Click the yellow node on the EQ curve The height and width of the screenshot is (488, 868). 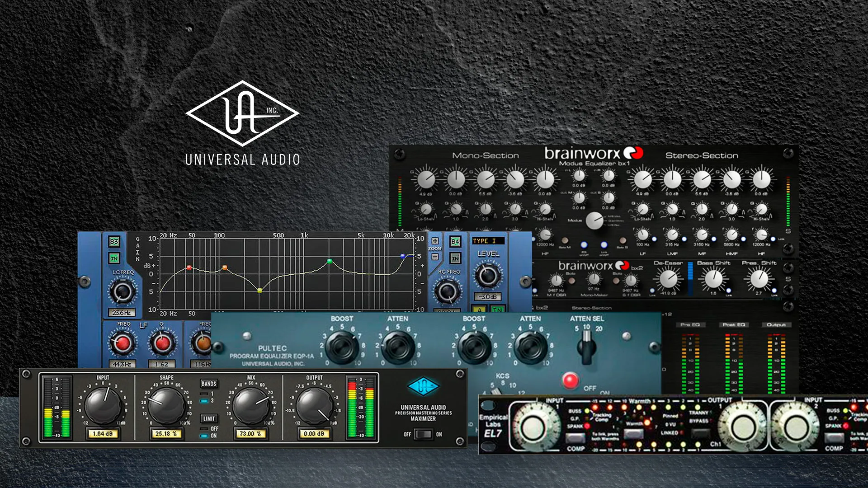click(259, 291)
